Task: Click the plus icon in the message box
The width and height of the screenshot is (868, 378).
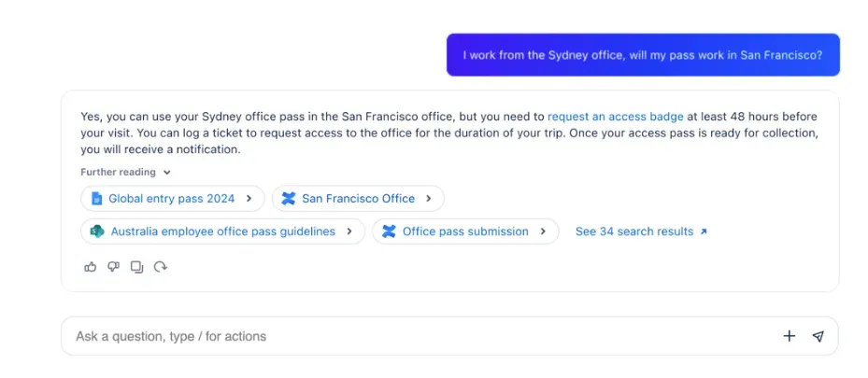Action: coord(789,336)
